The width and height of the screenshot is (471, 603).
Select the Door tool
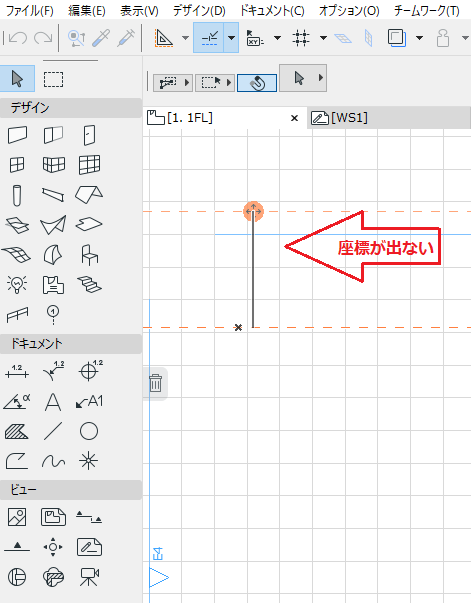pyautogui.click(x=89, y=135)
